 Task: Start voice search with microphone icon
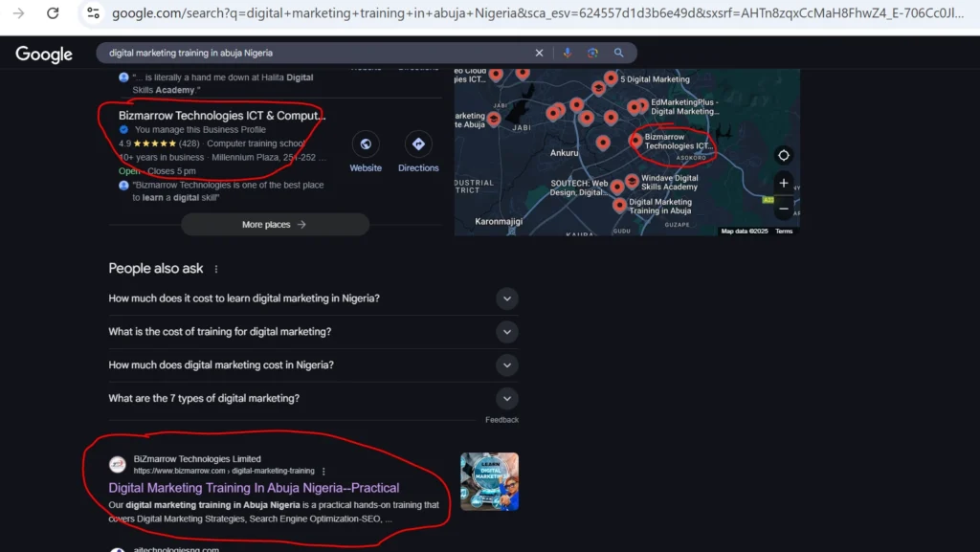567,53
